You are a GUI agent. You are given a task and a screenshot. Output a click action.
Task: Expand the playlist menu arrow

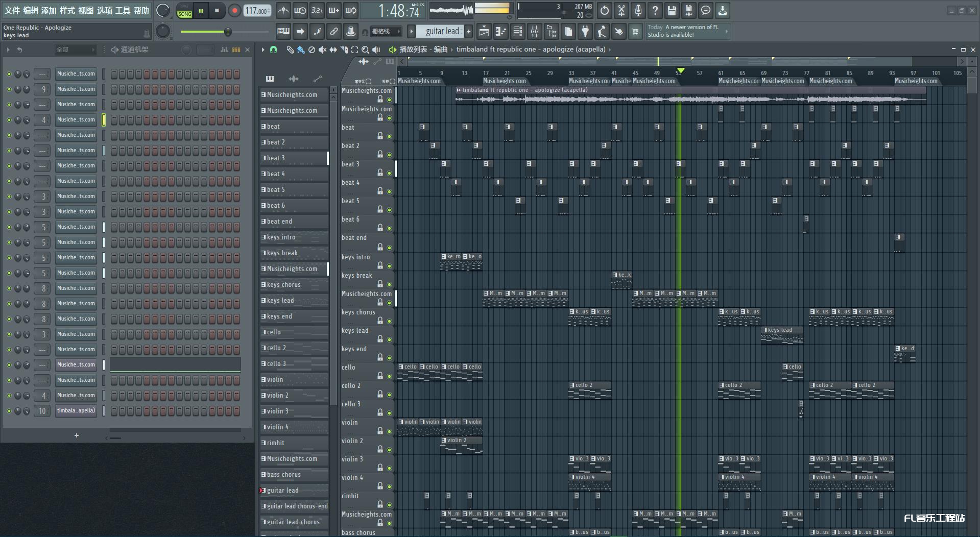coord(262,50)
